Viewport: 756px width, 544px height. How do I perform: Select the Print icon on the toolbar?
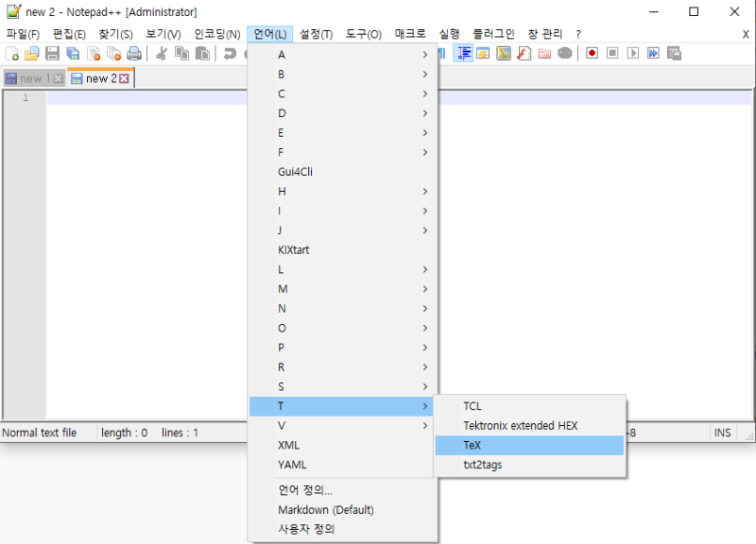132,54
